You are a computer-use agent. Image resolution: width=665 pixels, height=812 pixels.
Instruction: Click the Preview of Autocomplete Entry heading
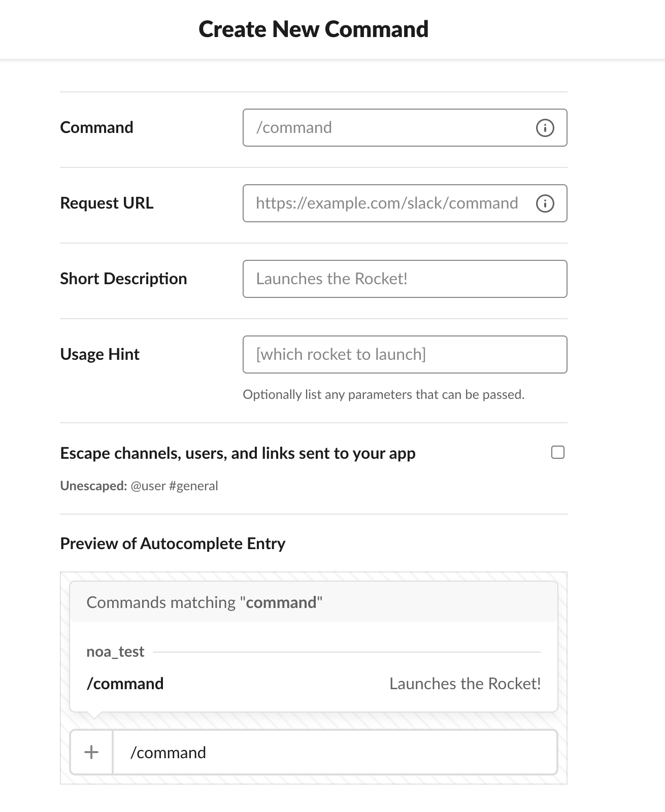point(173,544)
